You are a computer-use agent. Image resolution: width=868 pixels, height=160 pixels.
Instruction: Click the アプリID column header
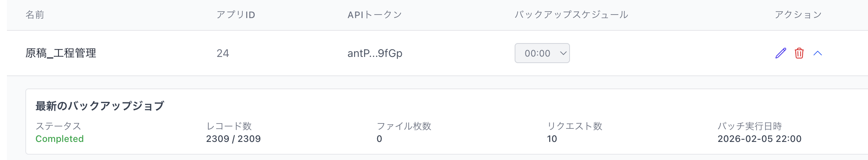[x=236, y=15]
